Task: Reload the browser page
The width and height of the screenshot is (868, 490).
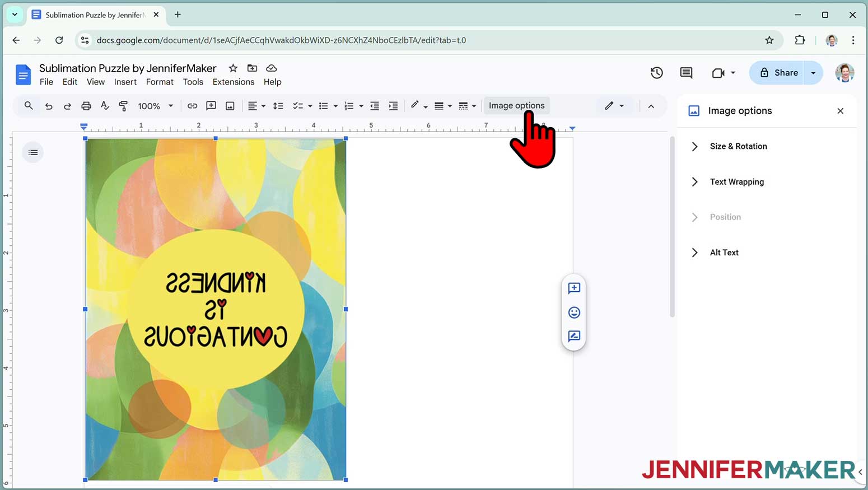Action: click(x=59, y=40)
